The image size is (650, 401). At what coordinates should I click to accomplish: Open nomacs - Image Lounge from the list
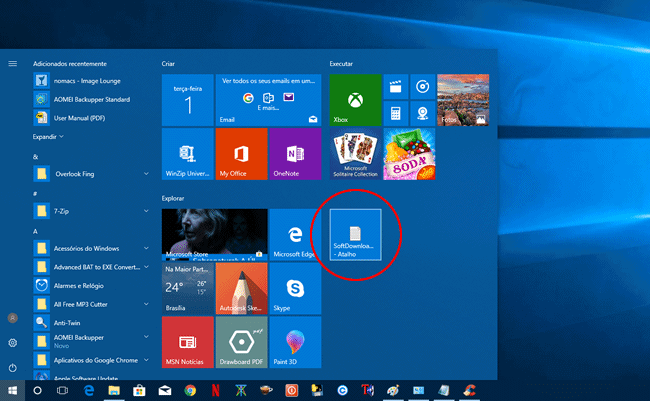click(85, 81)
